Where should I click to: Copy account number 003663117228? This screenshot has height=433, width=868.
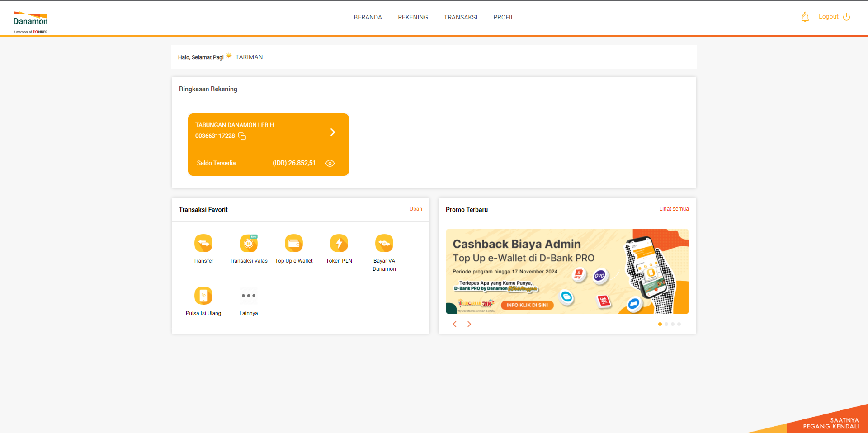(x=242, y=136)
